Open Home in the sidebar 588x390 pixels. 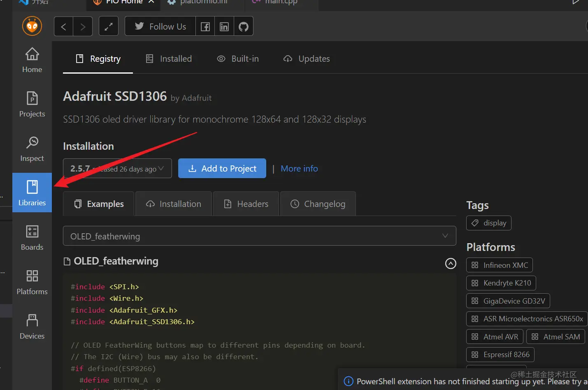pyautogui.click(x=32, y=60)
